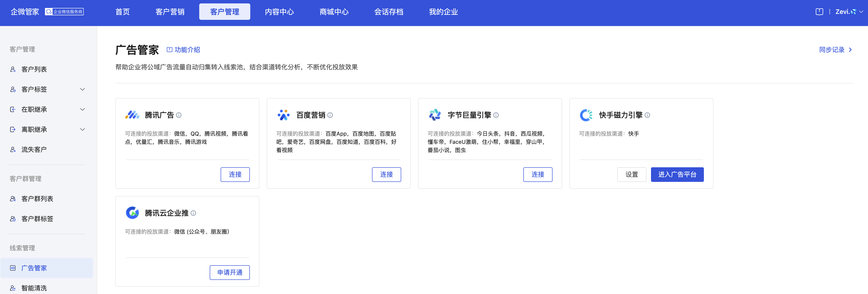Click the 广告管家 AD sidebar icon

[13, 268]
